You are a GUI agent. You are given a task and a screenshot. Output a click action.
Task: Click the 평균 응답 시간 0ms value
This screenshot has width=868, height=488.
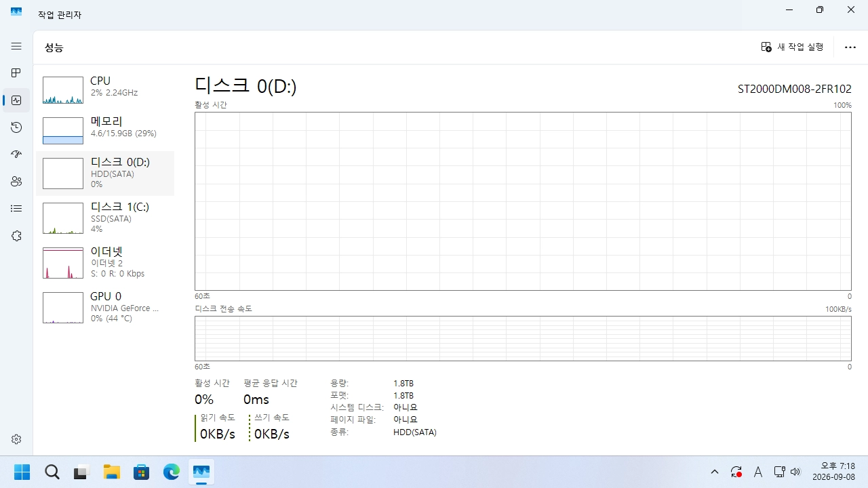(x=256, y=399)
